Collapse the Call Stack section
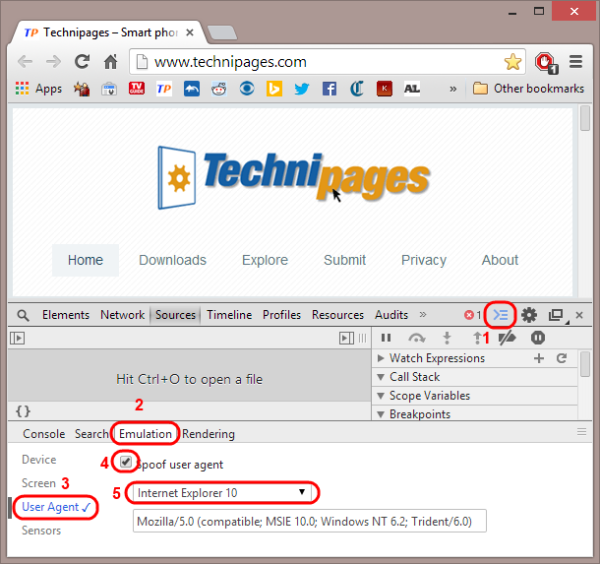 [381, 377]
